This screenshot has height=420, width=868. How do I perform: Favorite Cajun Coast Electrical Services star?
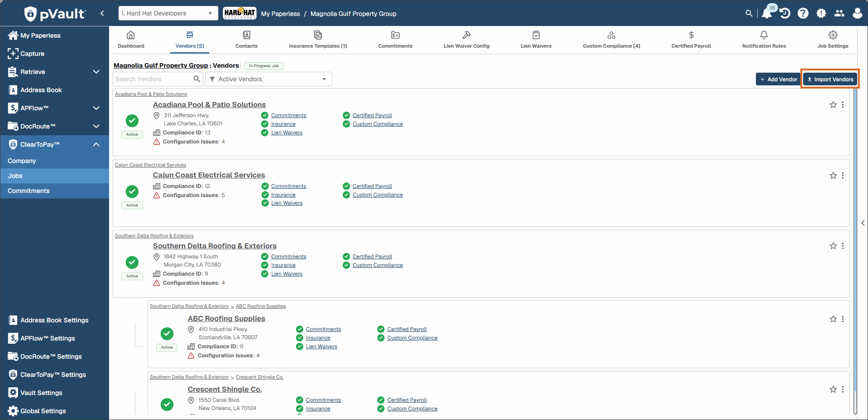(x=833, y=176)
